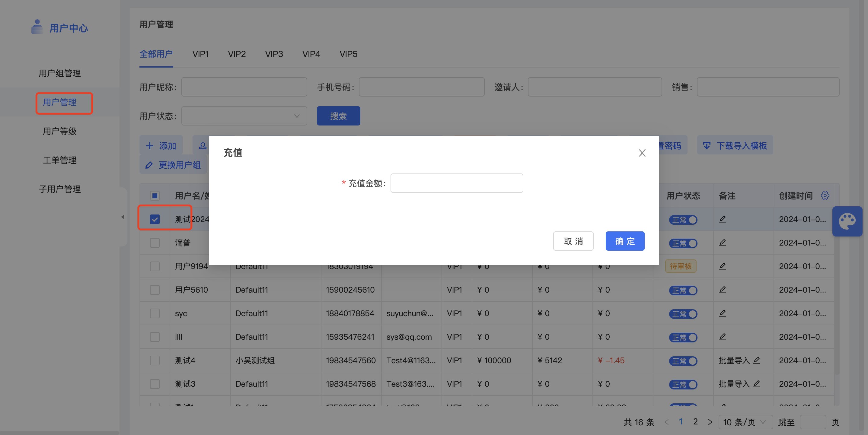The image size is (868, 435).
Task: Click the 用户昵称 input field
Action: coord(244,87)
